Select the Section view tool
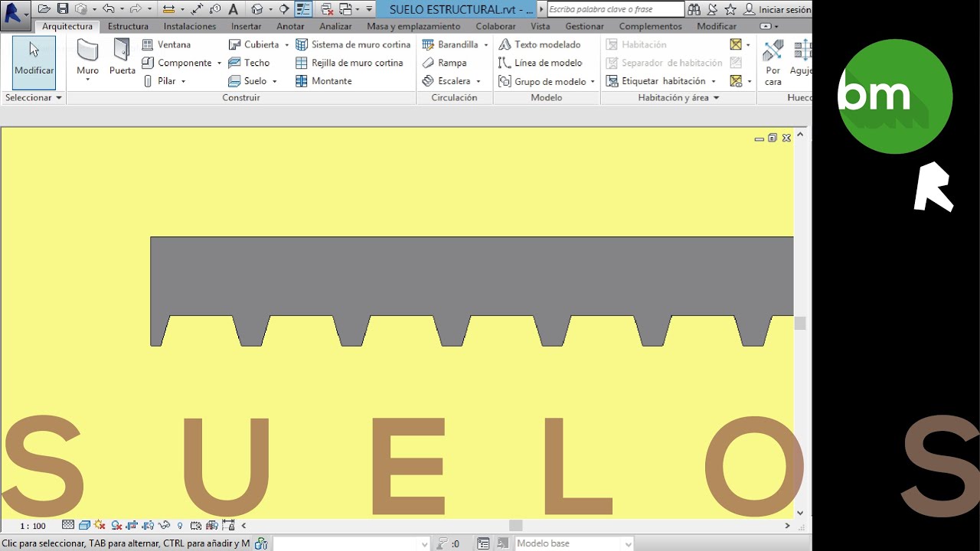 [x=283, y=9]
